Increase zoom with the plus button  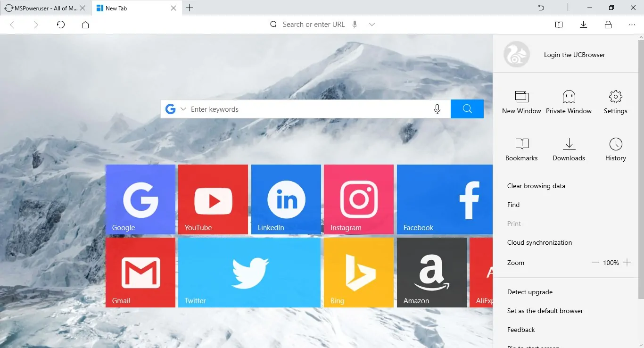627,263
